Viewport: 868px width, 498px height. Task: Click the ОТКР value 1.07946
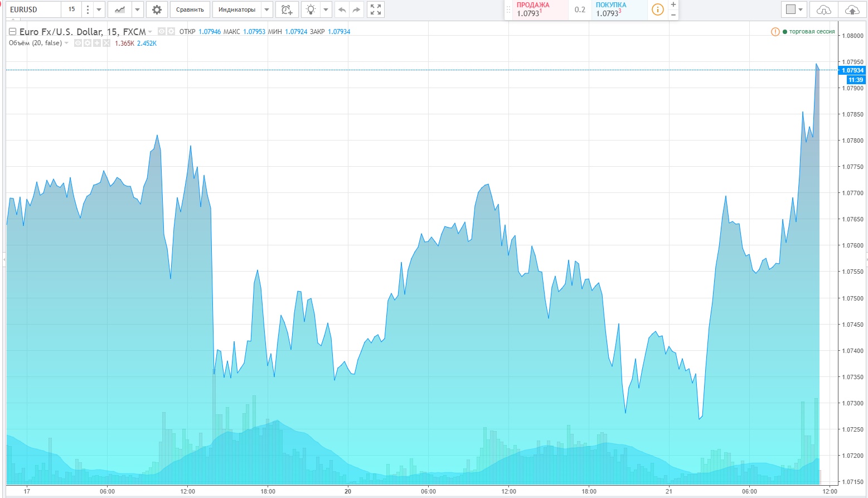210,32
